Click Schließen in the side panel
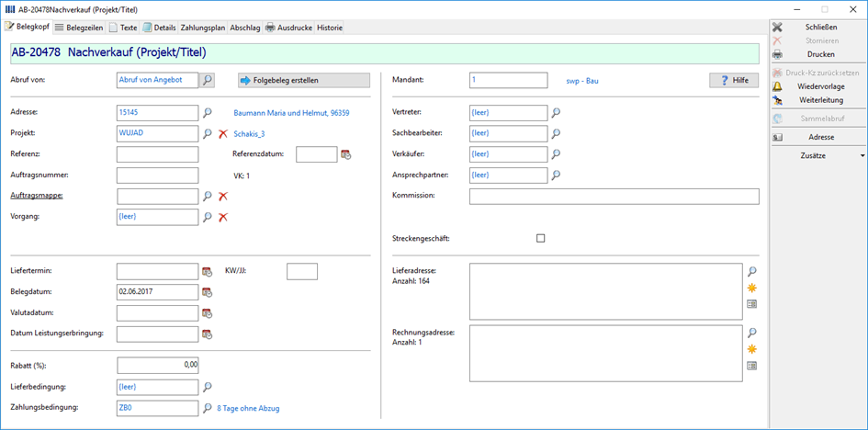868x430 pixels. click(817, 28)
